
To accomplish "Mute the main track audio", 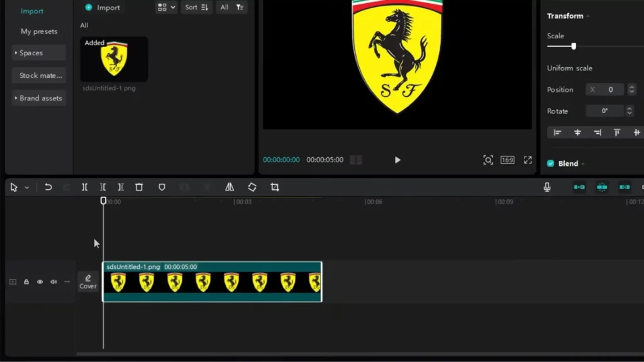I will (x=53, y=282).
